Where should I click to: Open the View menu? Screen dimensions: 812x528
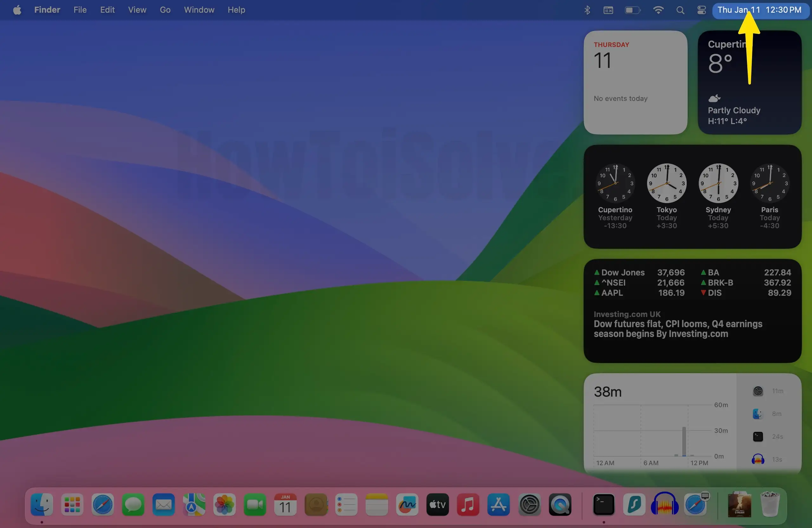click(x=137, y=10)
